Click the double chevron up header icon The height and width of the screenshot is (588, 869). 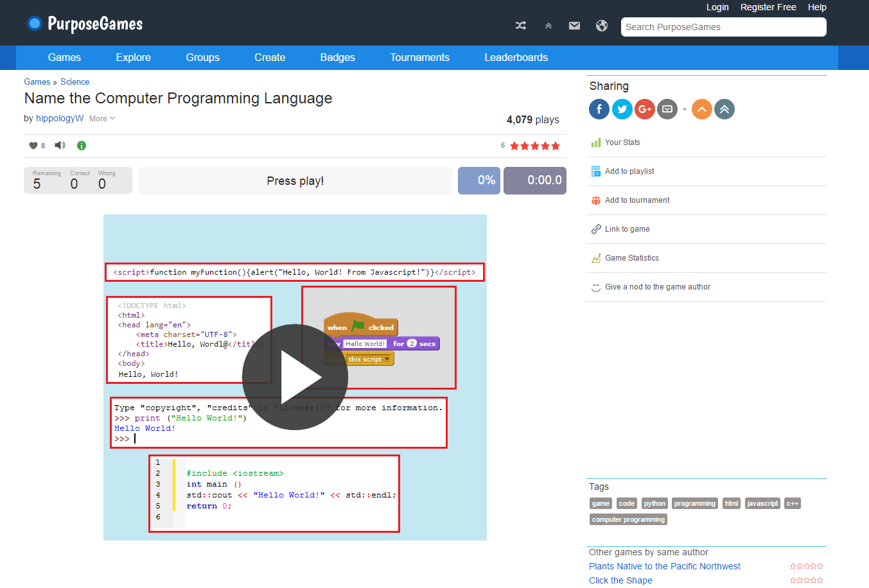tap(548, 26)
